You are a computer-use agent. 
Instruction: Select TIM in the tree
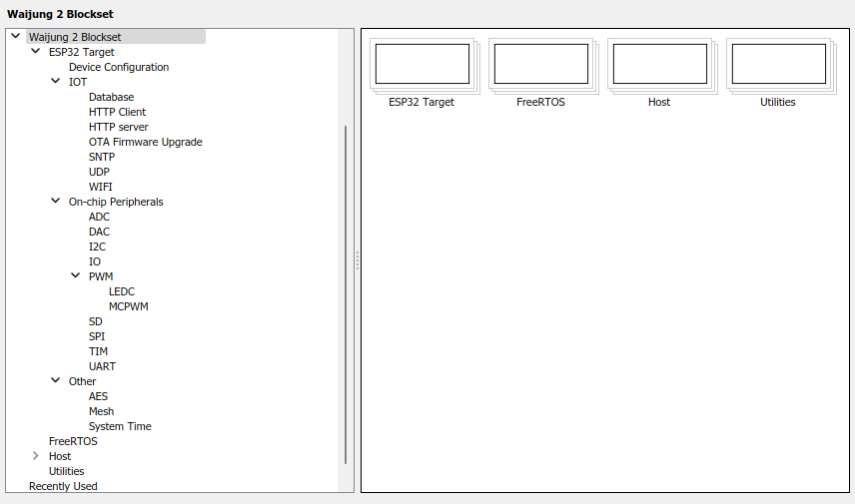(98, 351)
